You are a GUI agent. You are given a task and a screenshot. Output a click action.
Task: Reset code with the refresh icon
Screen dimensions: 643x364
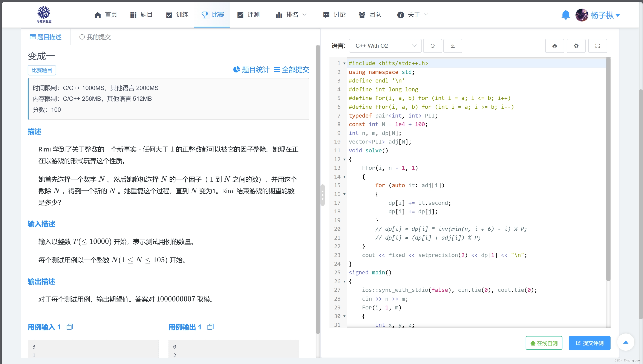[433, 46]
